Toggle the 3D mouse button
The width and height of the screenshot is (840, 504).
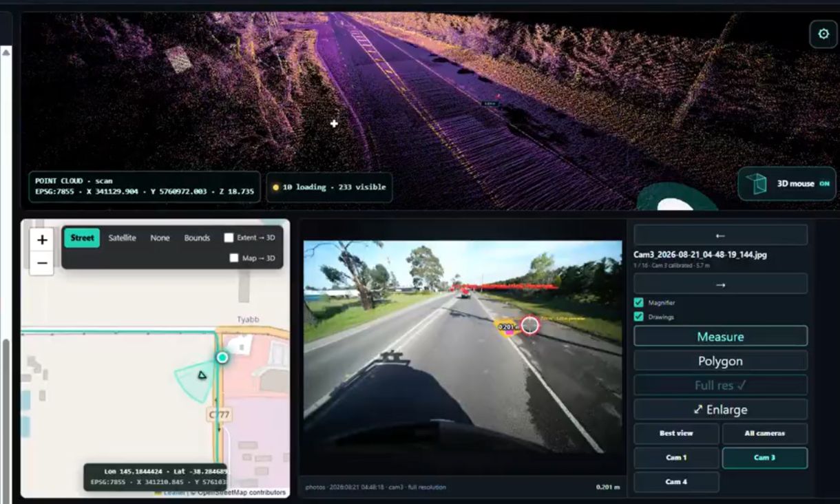(x=786, y=184)
